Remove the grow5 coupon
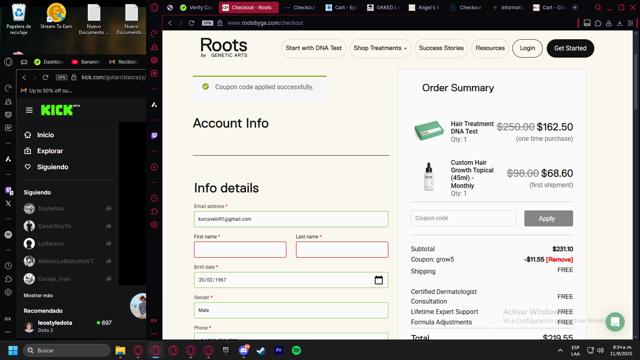 [559, 260]
